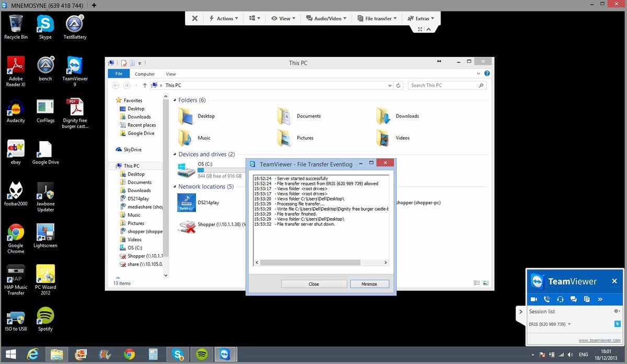Open chat using the speech bubble icon
This screenshot has height=364, width=627.
coord(573,299)
